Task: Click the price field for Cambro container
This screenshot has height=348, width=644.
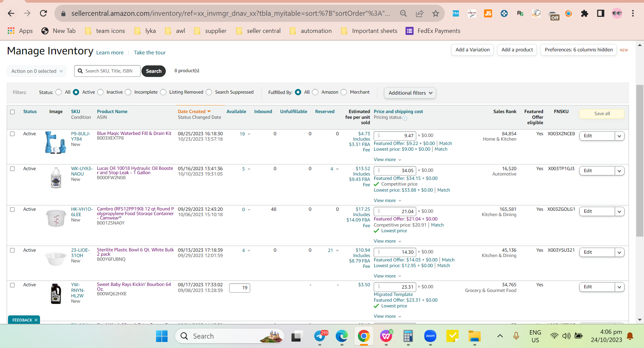Action: coord(395,211)
